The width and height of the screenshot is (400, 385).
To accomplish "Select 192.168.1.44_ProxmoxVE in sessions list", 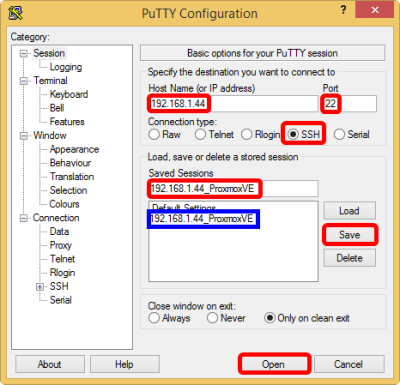I will coord(202,219).
